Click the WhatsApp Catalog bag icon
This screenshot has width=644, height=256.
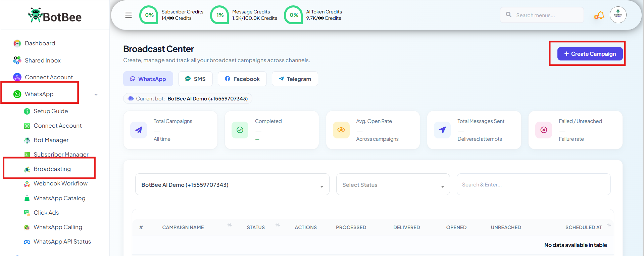pyautogui.click(x=27, y=199)
